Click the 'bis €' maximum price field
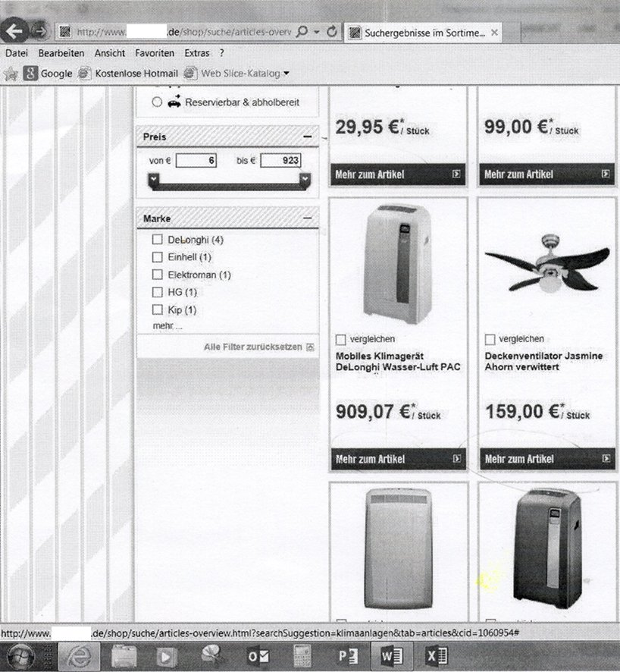Image resolution: width=620 pixels, height=672 pixels. pyautogui.click(x=280, y=161)
